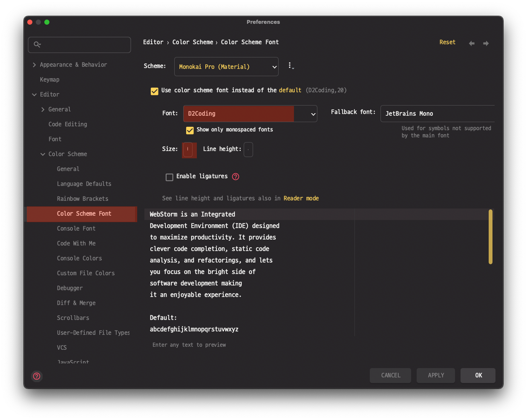Open Scrollbars color settings

point(73,318)
